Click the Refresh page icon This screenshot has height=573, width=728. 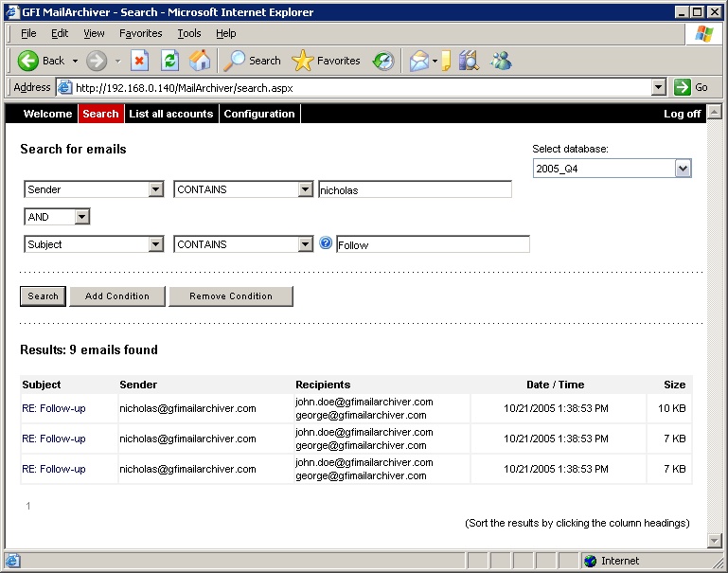pyautogui.click(x=169, y=61)
